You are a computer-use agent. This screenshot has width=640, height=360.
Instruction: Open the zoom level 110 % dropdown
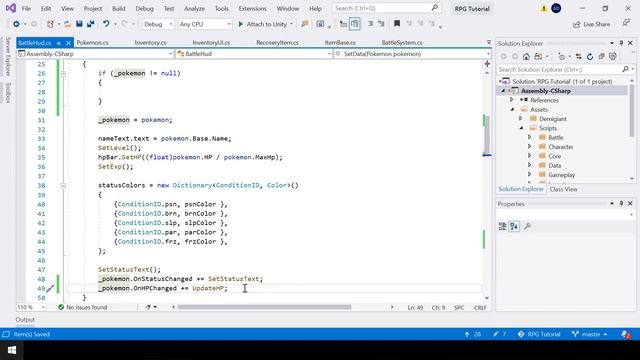[x=31, y=307]
